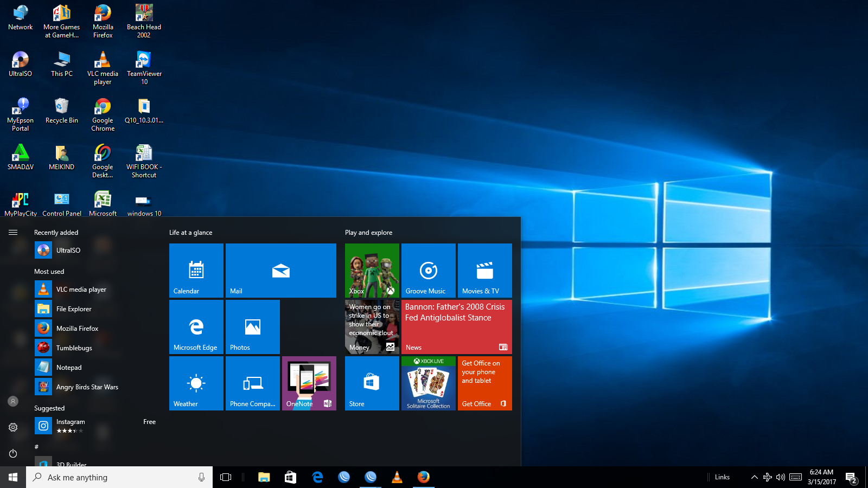Select the SMADAV desktop icon
This screenshot has width=868, height=488.
[x=21, y=157]
